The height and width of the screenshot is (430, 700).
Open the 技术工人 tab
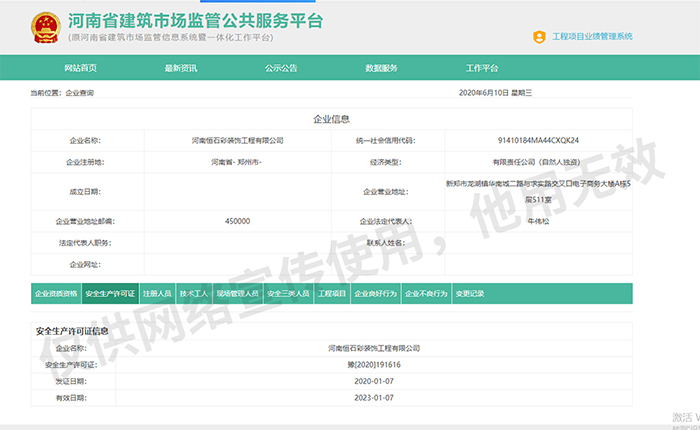pos(194,294)
